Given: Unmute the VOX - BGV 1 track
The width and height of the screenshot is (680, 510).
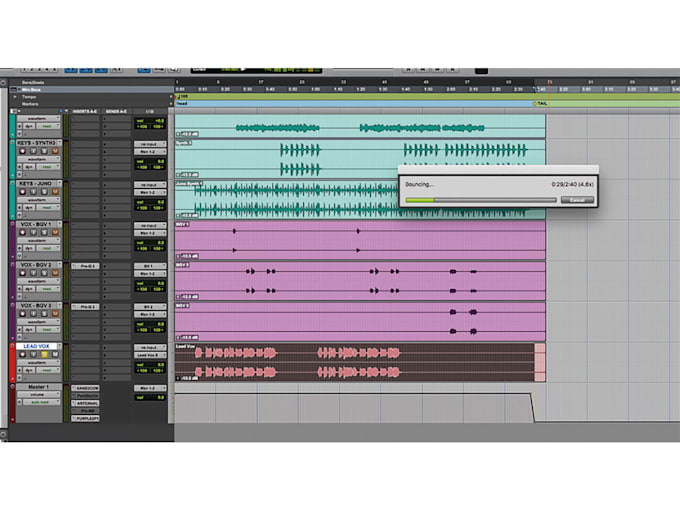Looking at the screenshot, I should click(55, 232).
